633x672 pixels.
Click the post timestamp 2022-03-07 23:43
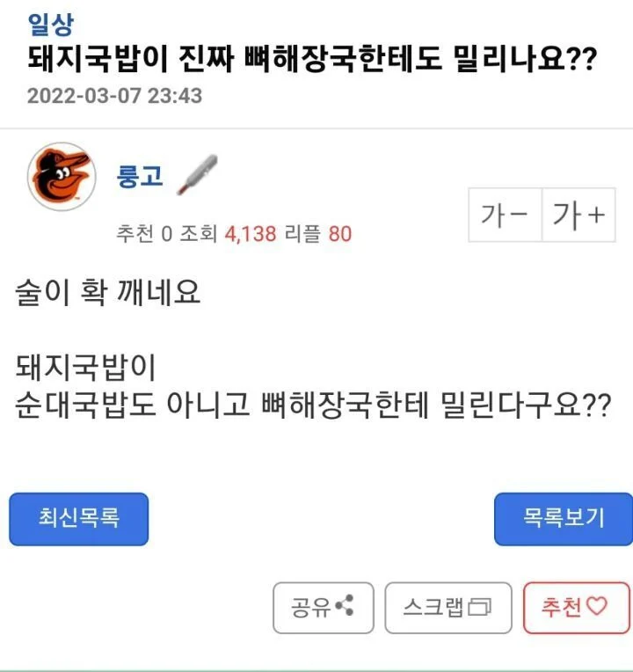pyautogui.click(x=114, y=95)
